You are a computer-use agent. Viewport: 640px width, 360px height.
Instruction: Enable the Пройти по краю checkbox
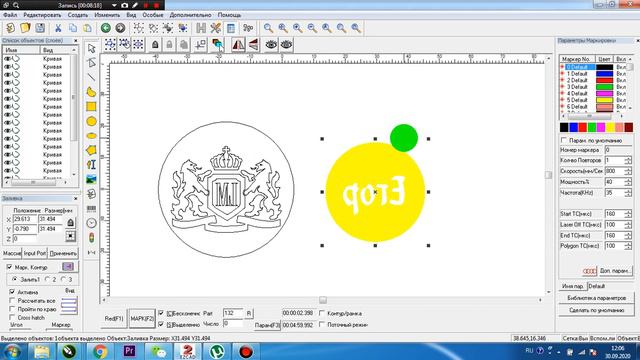pyautogui.click(x=12, y=309)
